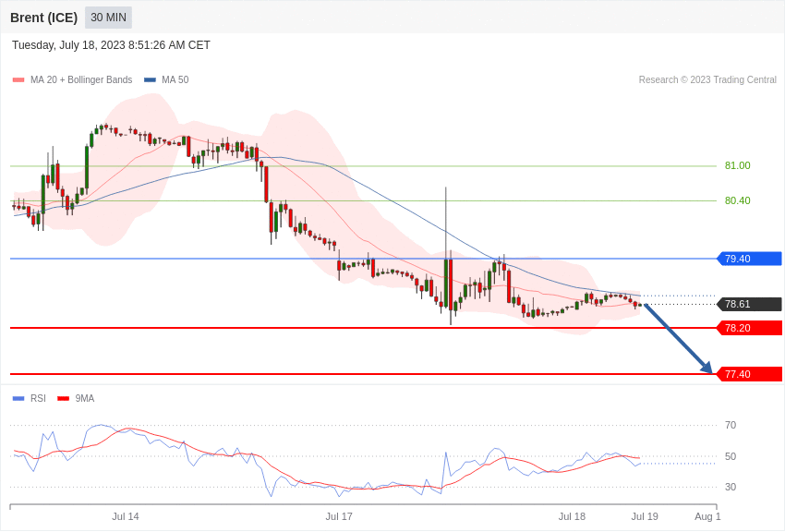
Task: Click the Jul 19 date axis label
Action: point(645,516)
